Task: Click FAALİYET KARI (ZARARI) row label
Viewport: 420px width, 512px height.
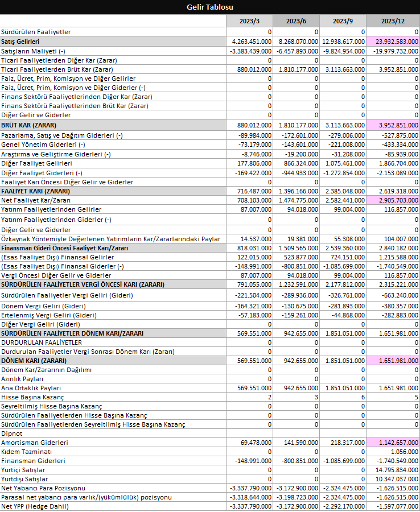Action: pos(36,191)
